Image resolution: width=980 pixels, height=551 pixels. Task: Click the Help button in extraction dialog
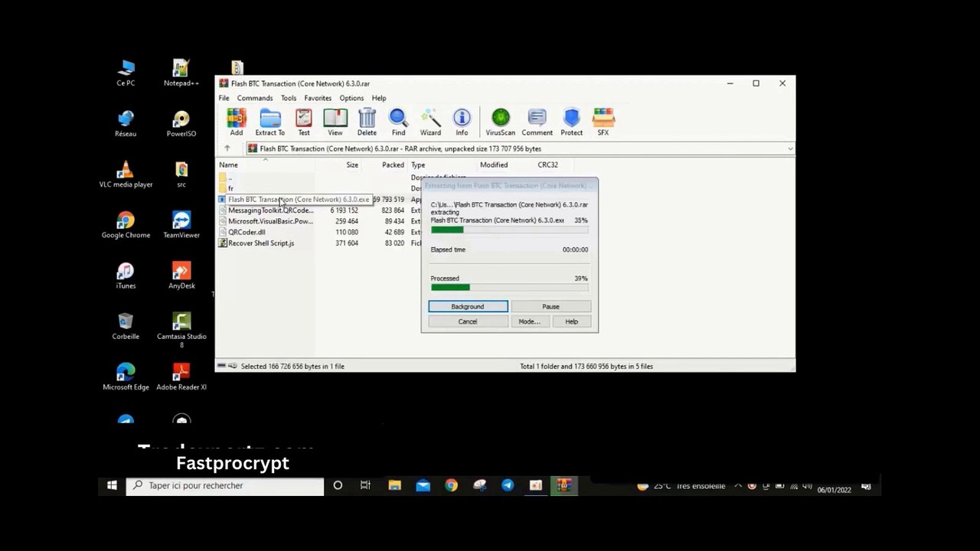(x=571, y=321)
